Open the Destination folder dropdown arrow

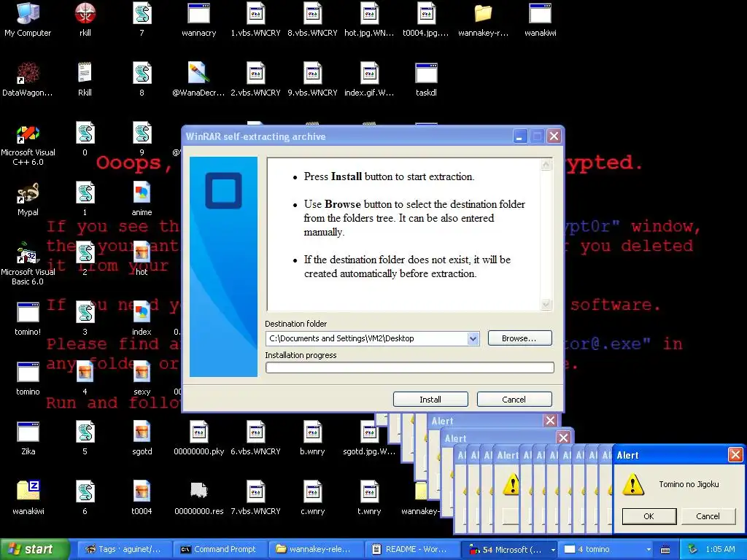[473, 338]
